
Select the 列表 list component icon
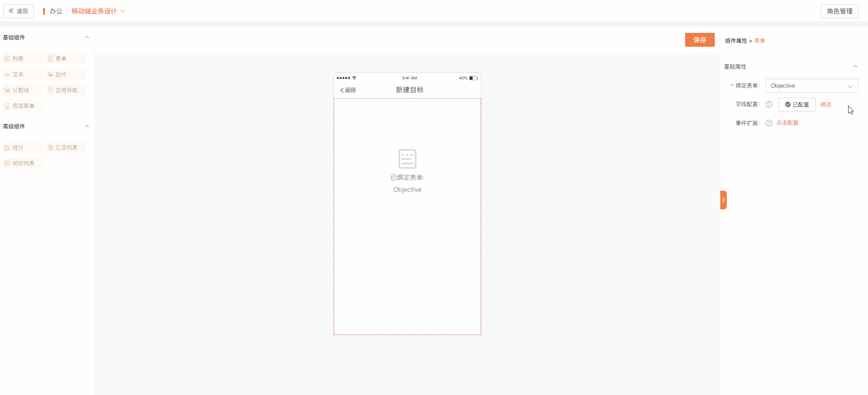(7, 59)
